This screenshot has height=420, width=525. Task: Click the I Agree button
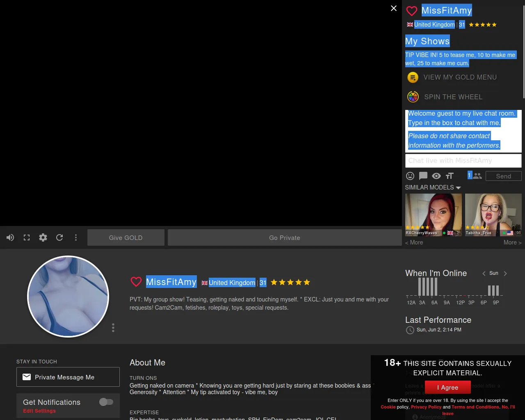[x=447, y=388]
